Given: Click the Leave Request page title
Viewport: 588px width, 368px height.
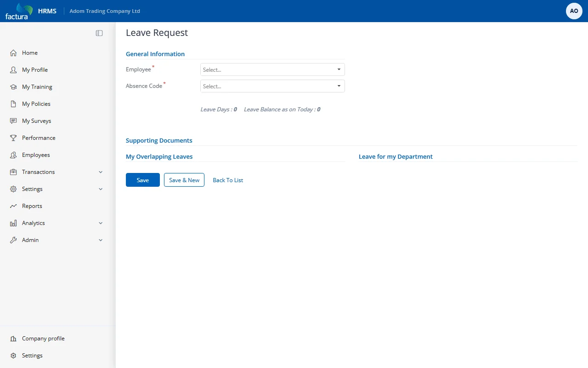Looking at the screenshot, I should pyautogui.click(x=157, y=33).
